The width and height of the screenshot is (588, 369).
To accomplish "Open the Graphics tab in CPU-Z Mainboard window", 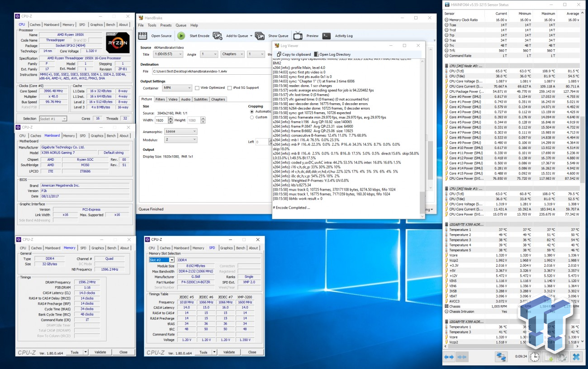I will [97, 135].
